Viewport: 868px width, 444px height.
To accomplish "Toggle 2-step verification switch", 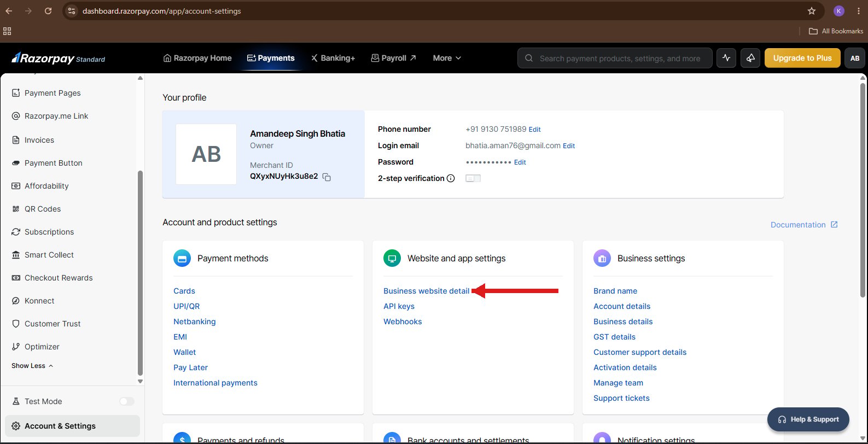I will coord(473,178).
